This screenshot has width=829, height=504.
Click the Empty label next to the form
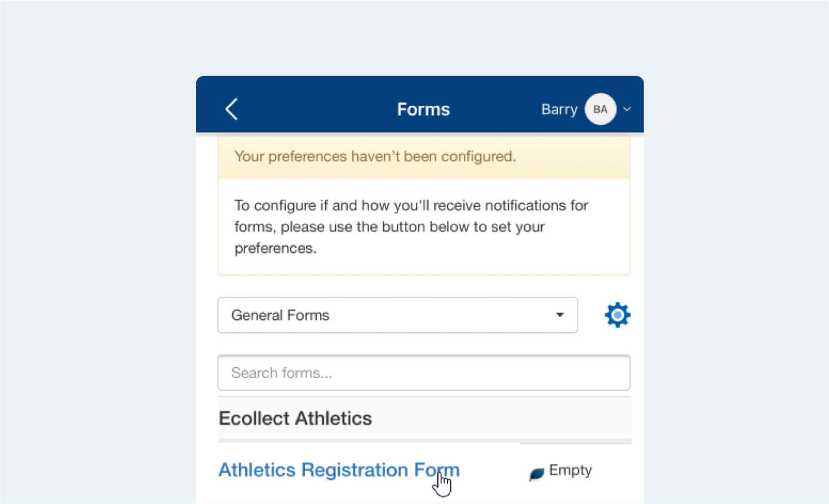[x=570, y=470]
